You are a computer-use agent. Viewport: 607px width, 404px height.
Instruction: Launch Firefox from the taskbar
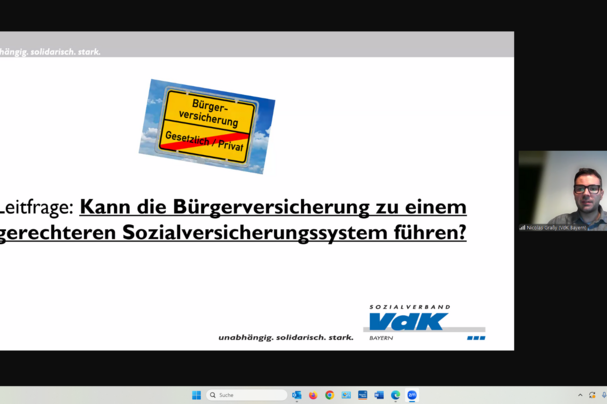(x=313, y=395)
